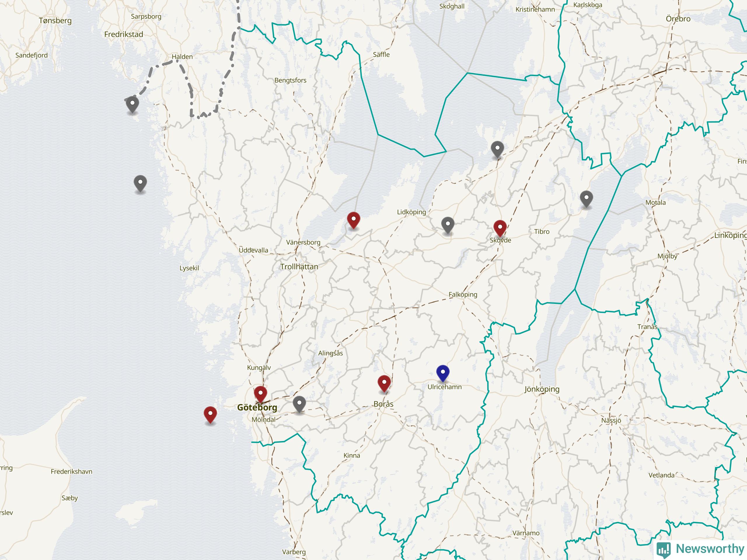Click the gray marker in sea northwest of Lysekil
This screenshot has width=747, height=560.
point(140,184)
